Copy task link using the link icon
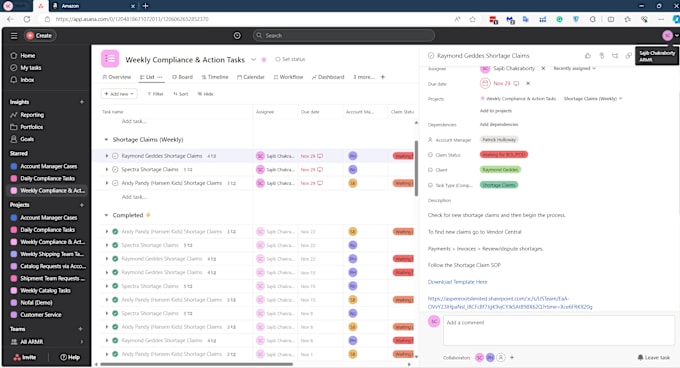680x368 pixels. 628,55
